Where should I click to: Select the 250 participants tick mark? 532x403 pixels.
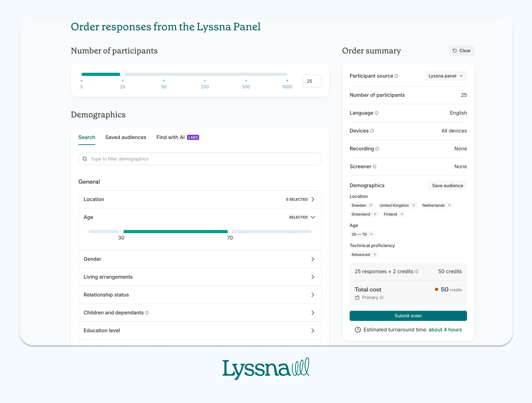click(x=205, y=81)
